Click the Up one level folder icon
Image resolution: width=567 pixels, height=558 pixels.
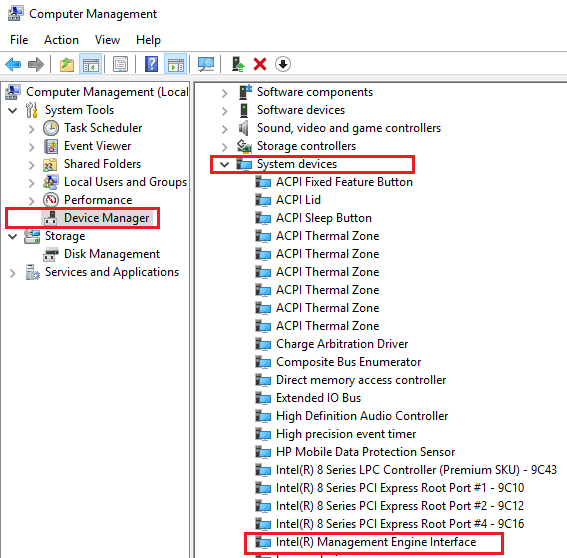pos(67,65)
